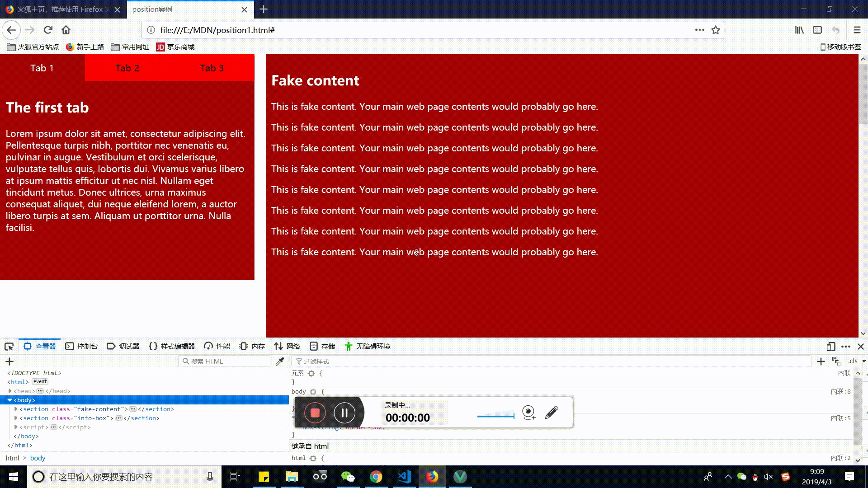Click the event badge beside the html tag
Screen dimensions: 868x488
pyautogui.click(x=40, y=382)
